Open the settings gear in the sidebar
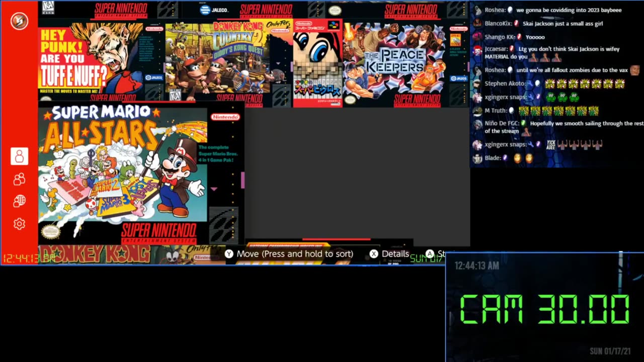This screenshot has width=644, height=362. click(x=19, y=224)
